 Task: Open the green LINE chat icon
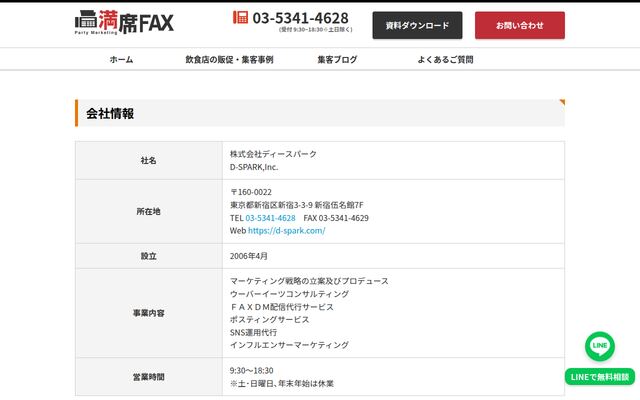click(x=600, y=346)
